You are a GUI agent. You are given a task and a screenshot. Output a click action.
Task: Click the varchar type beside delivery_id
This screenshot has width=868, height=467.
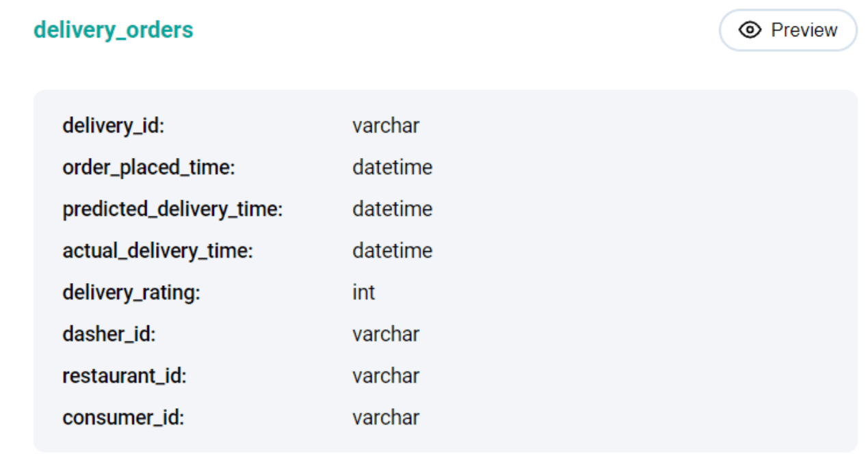[x=386, y=126]
